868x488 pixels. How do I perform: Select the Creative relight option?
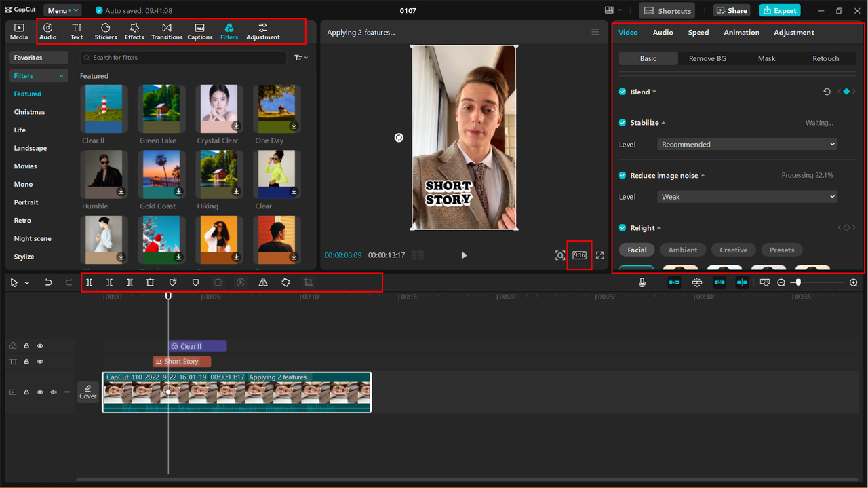[733, 250]
